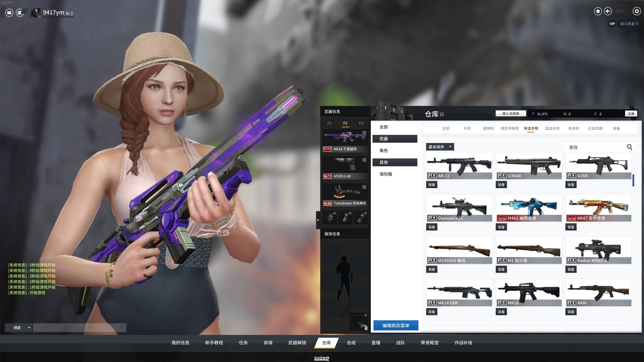This screenshot has height=362, width=644.
Task: Click the search magnifier icon
Action: click(629, 147)
